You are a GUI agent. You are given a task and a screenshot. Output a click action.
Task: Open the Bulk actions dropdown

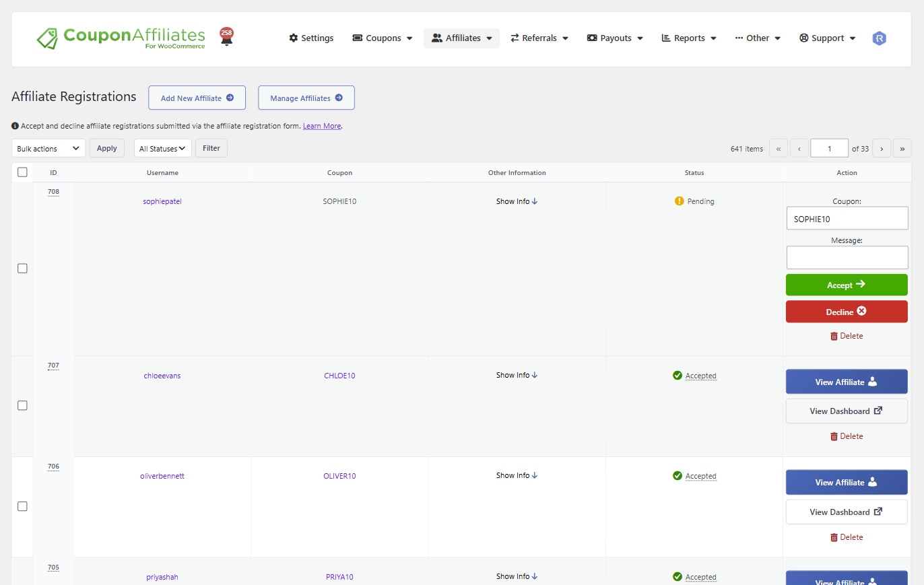click(x=48, y=148)
